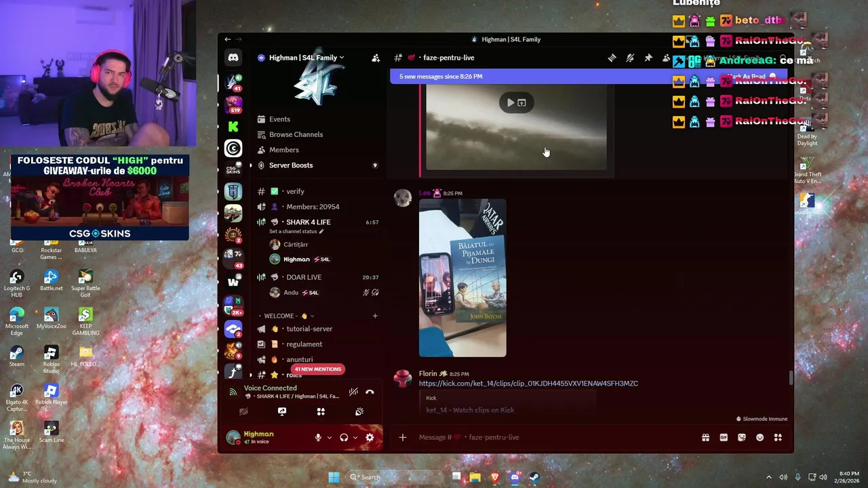Open Windows Start button
The image size is (868, 488).
point(334,477)
